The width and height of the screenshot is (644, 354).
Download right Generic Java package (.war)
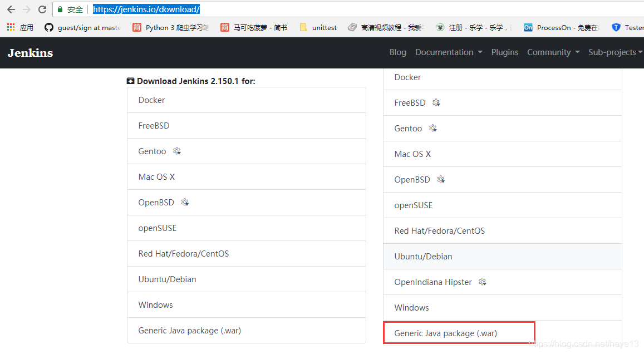[x=502, y=333]
